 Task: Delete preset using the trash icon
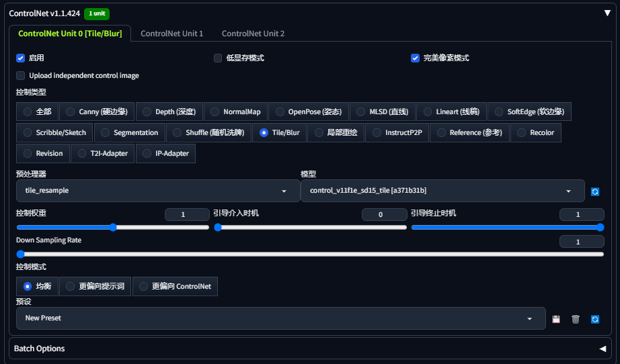click(576, 319)
